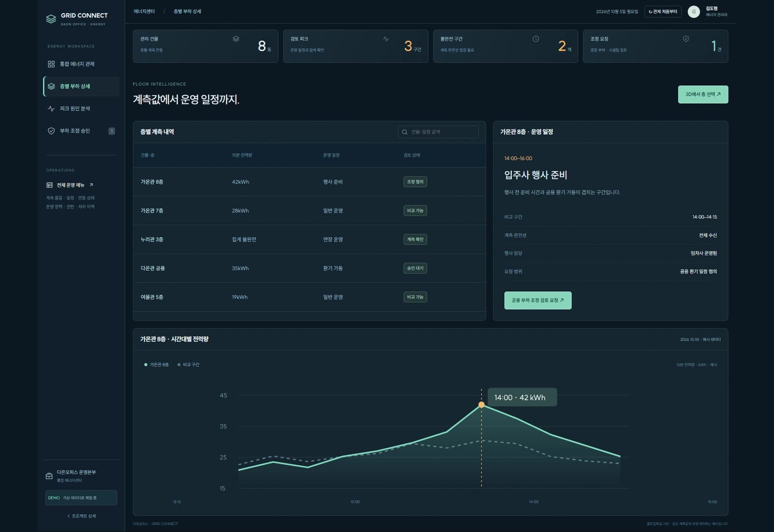774x532 pixels.
Task: Click the 집계 불완전 cell in 누리관 3층 row
Action: tap(244, 239)
